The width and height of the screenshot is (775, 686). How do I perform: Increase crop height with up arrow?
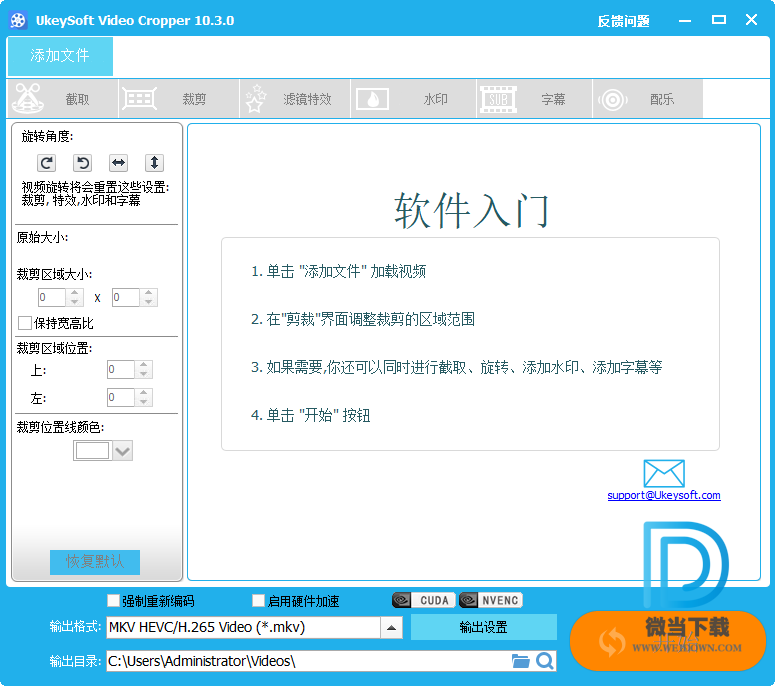(148, 293)
